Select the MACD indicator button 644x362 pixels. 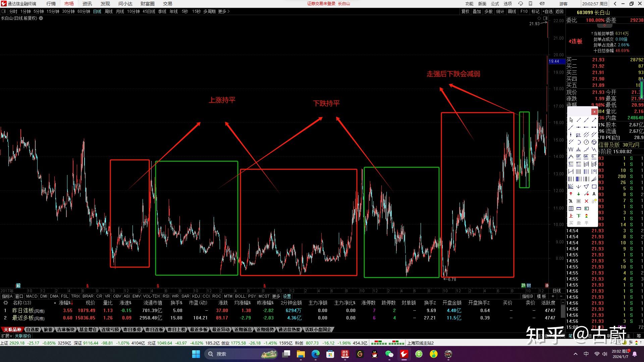(32, 296)
